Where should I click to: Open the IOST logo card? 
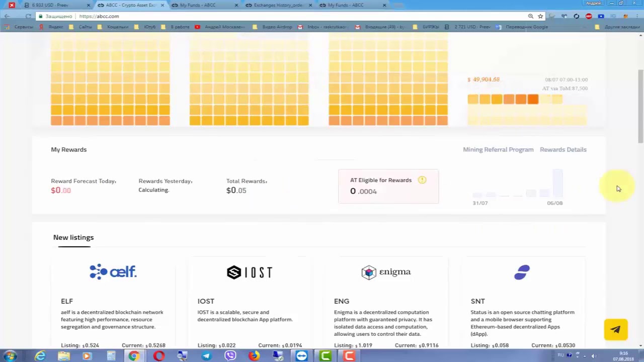point(249,272)
